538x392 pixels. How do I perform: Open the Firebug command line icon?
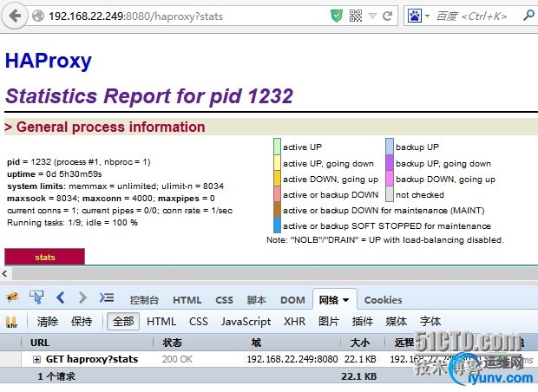[107, 297]
